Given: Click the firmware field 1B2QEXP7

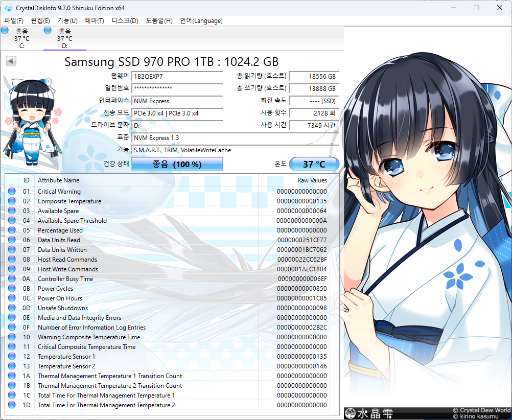Looking at the screenshot, I should (x=177, y=77).
